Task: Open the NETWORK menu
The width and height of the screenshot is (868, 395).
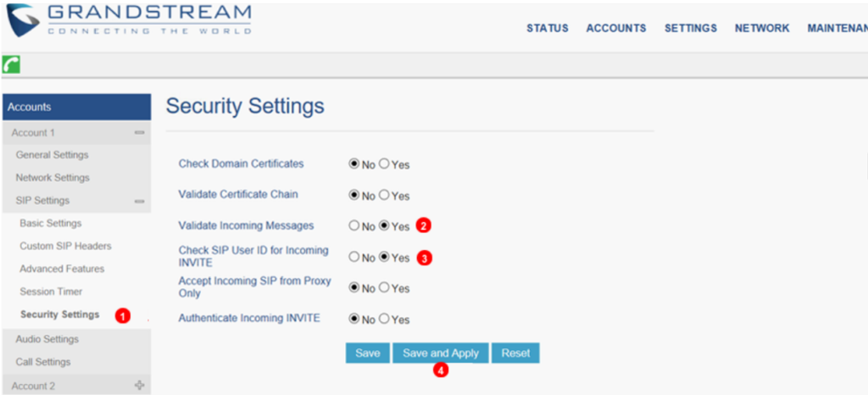Action: click(761, 28)
